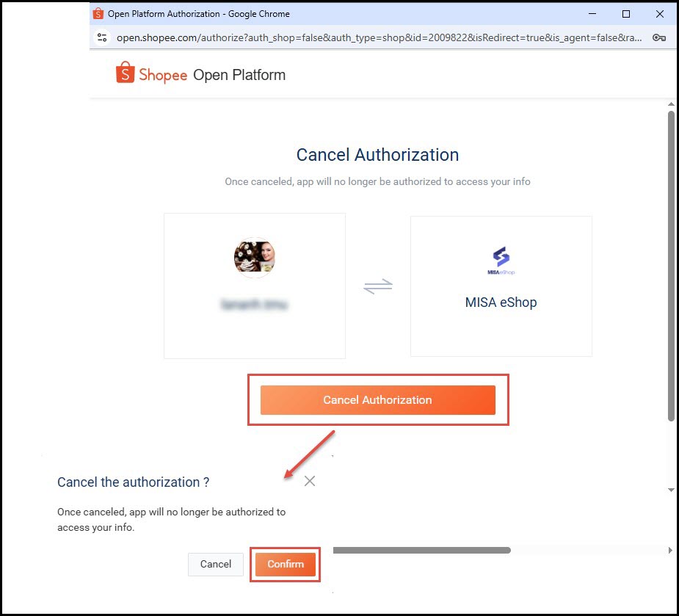Click the scroll right arrow

670,550
